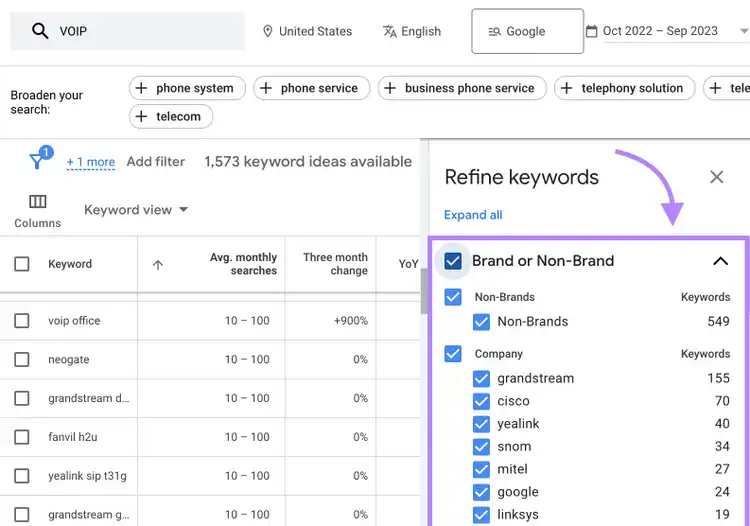Click the YoY column header
The image size is (750, 526).
click(408, 264)
